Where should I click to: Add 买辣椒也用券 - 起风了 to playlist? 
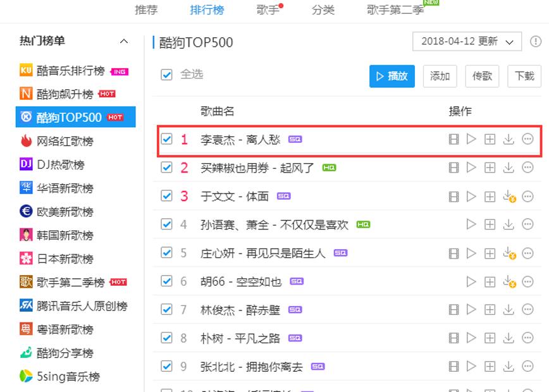pos(490,168)
